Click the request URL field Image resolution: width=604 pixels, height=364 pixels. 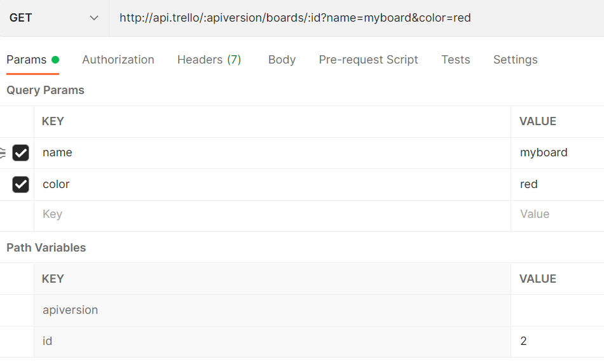(x=356, y=18)
